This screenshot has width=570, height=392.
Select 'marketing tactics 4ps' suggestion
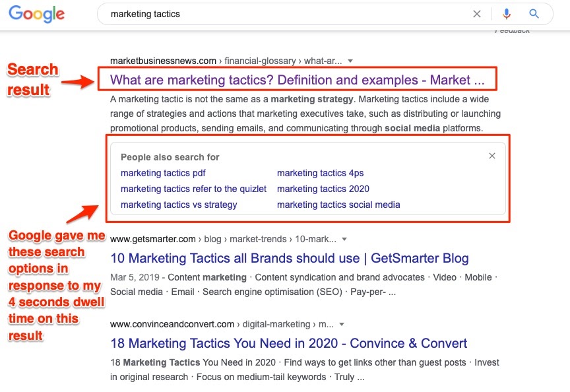coord(320,173)
